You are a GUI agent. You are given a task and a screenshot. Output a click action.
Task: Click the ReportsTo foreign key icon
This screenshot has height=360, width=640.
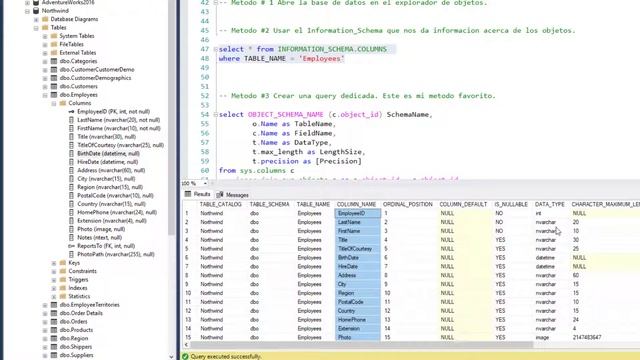(71, 246)
